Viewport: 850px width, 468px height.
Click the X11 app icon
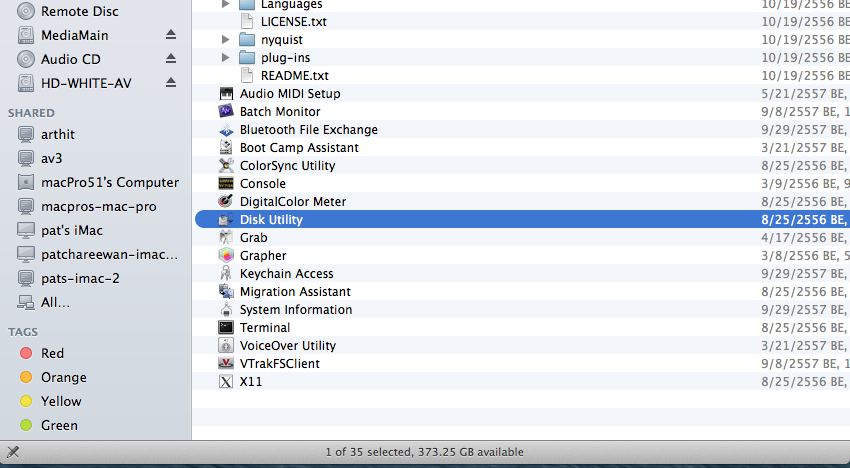226,381
